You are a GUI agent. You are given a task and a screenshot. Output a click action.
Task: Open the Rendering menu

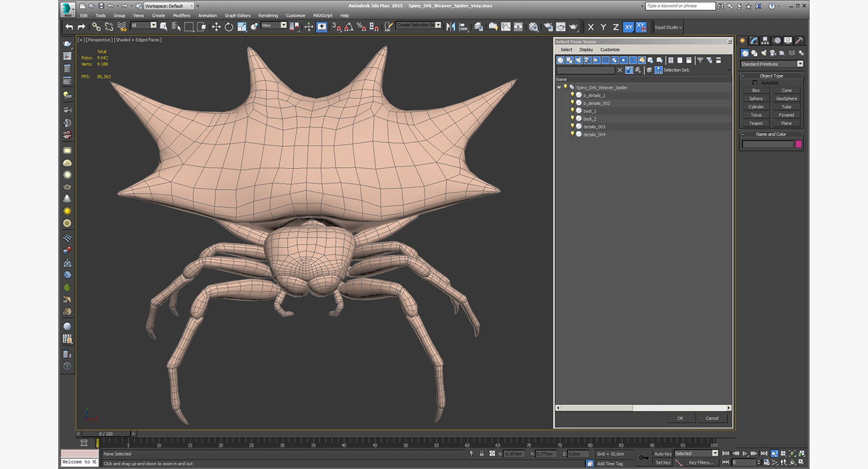click(x=268, y=15)
